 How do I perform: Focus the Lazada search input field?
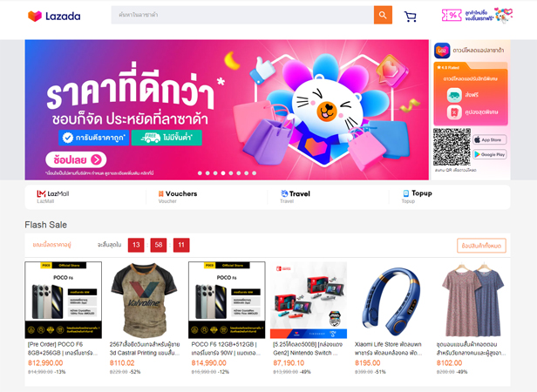point(242,15)
